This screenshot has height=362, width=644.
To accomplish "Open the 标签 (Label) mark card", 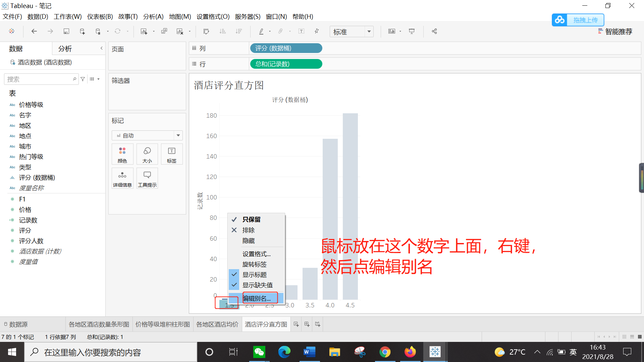I will pos(171,154).
